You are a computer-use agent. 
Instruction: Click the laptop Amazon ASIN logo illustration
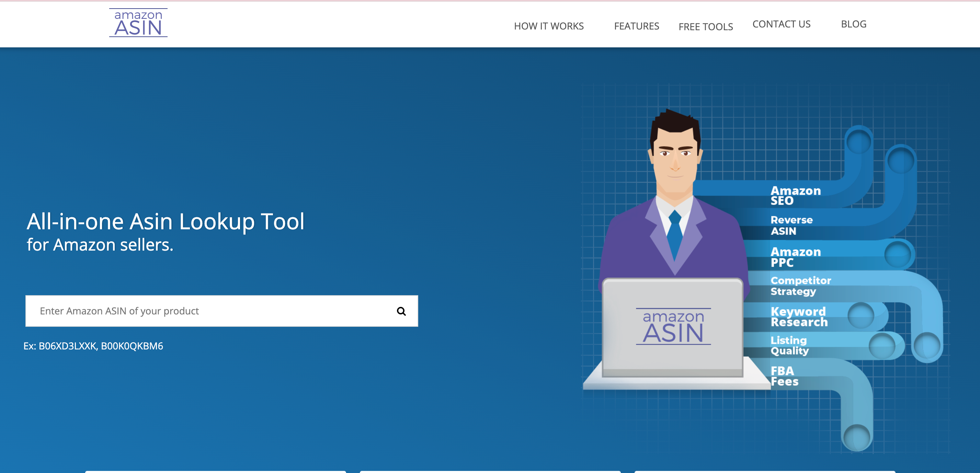coord(673,327)
